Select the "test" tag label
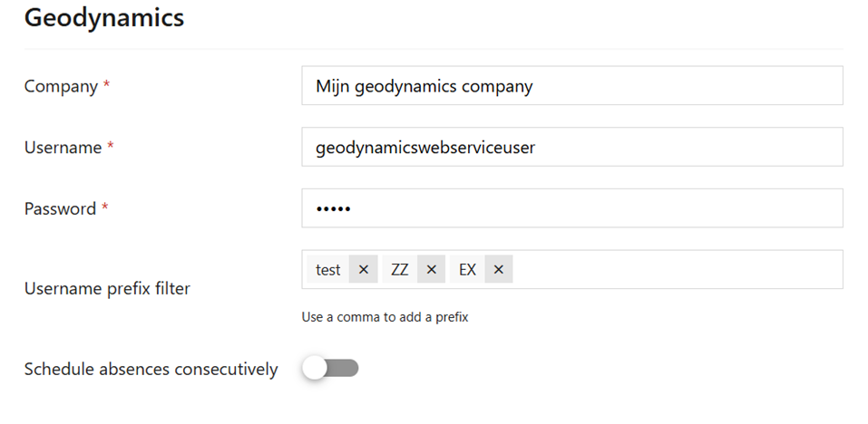 click(328, 270)
